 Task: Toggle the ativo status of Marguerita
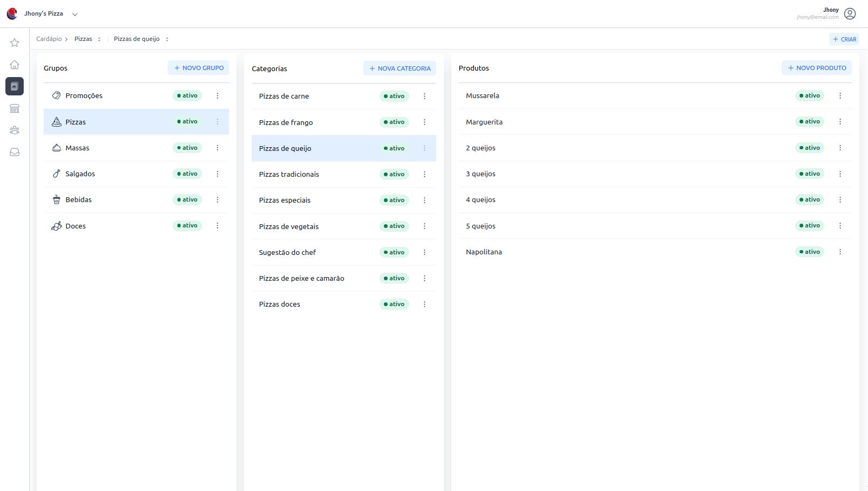[809, 122]
